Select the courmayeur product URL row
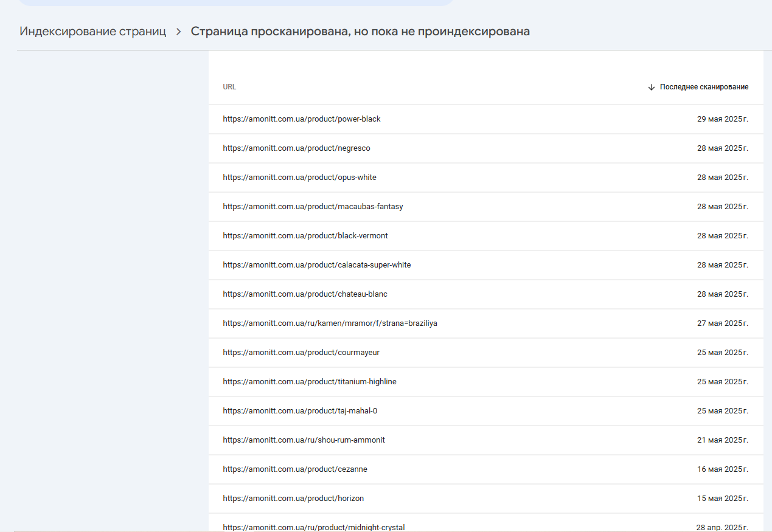The image size is (772, 532). click(485, 353)
